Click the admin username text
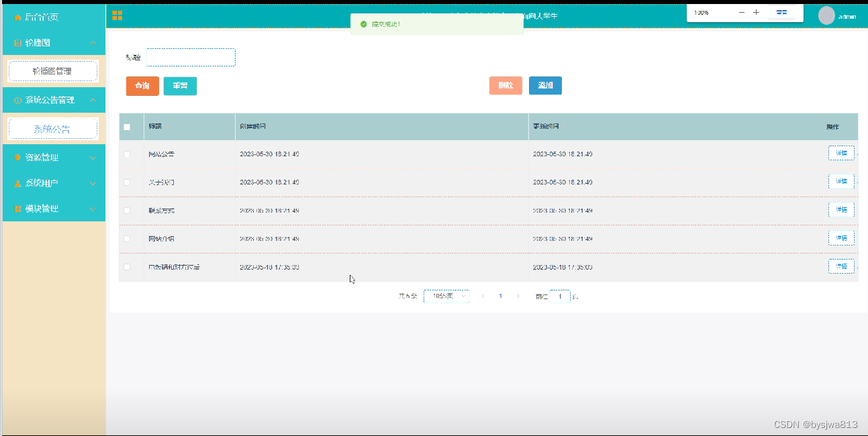This screenshot has width=868, height=436. (847, 17)
